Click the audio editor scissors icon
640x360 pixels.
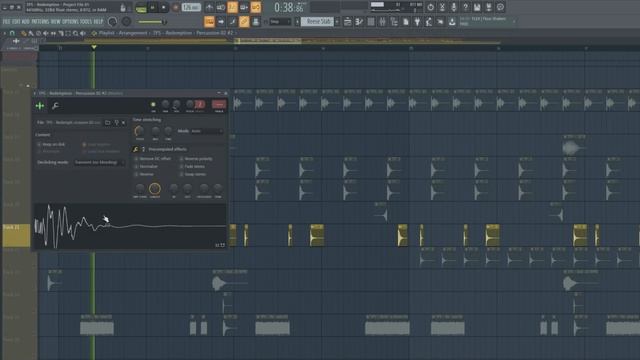442,7
